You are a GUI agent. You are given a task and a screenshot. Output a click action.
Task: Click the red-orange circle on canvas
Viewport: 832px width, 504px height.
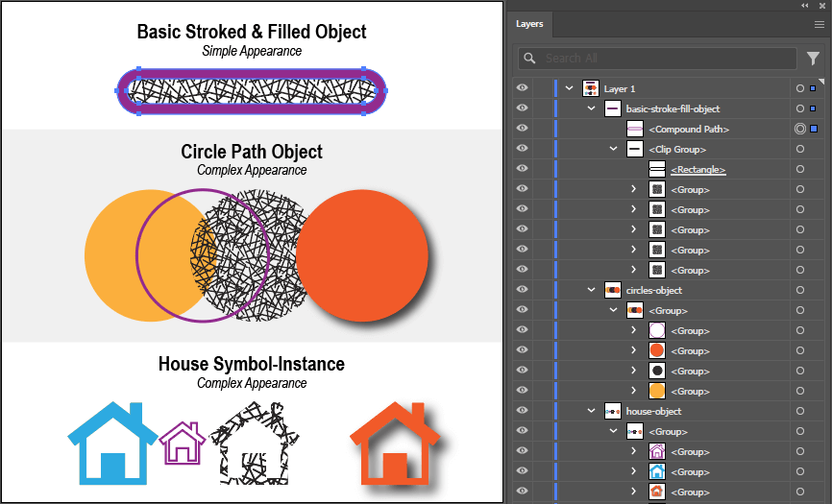coord(362,255)
